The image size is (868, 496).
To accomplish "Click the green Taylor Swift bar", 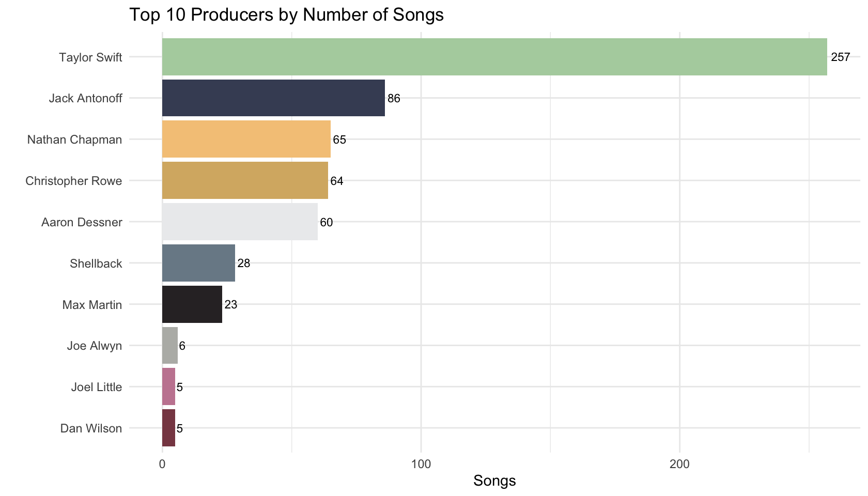I will 494,57.
